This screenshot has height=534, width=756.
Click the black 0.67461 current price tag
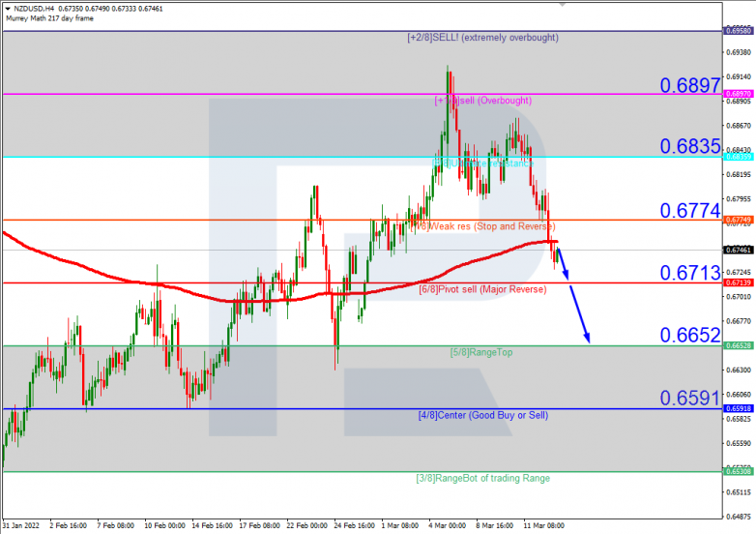click(739, 250)
